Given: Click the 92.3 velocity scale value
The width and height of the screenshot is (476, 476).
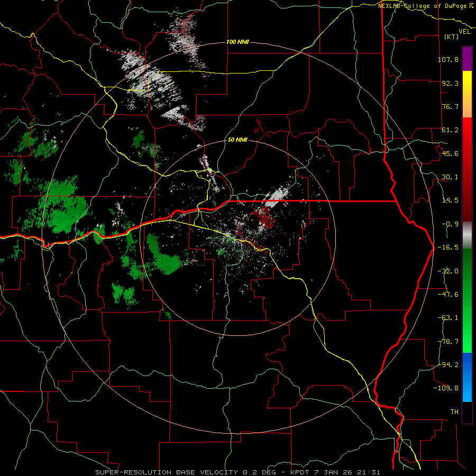Looking at the screenshot, I should (450, 83).
